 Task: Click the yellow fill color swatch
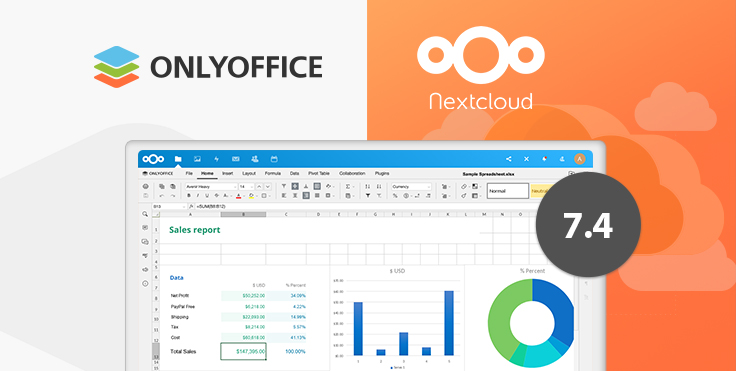251,196
